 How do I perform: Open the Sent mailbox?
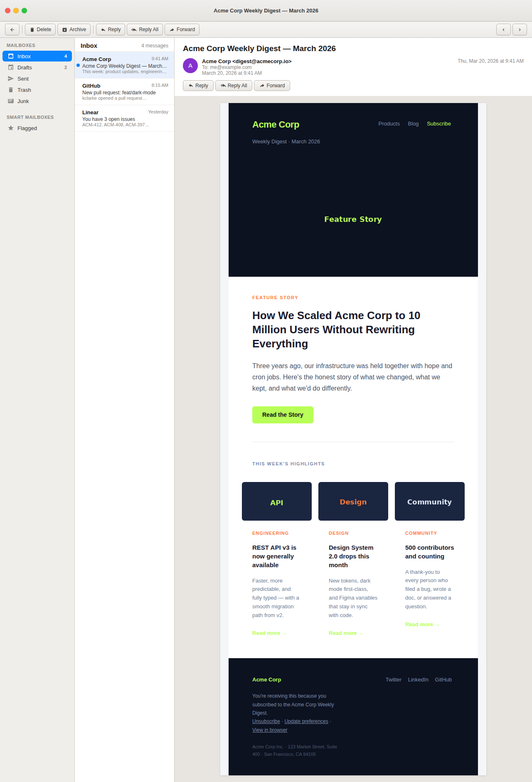pos(37,79)
